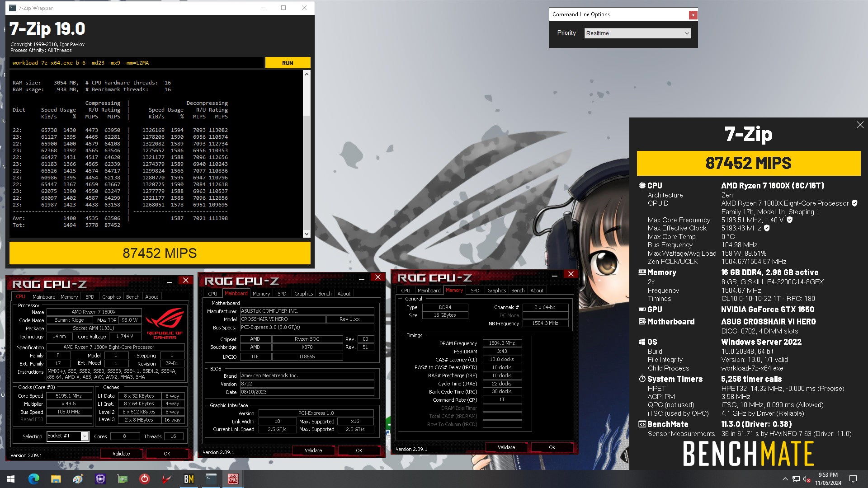Click the Windows Server 2022 text

coord(761,342)
